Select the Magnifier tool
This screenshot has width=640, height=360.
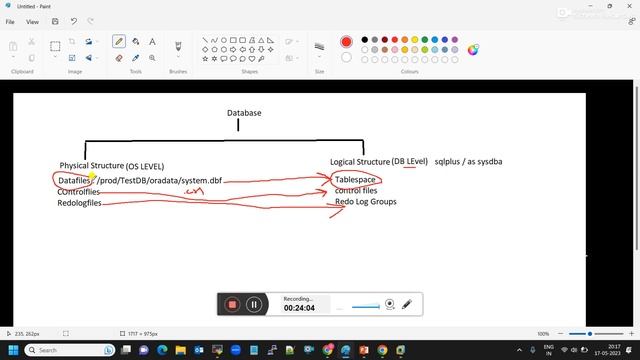(152, 58)
